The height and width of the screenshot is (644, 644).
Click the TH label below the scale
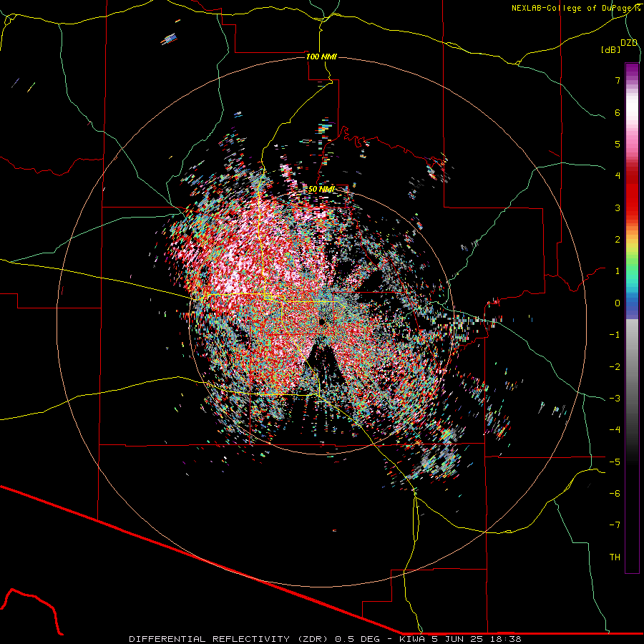[x=615, y=557]
